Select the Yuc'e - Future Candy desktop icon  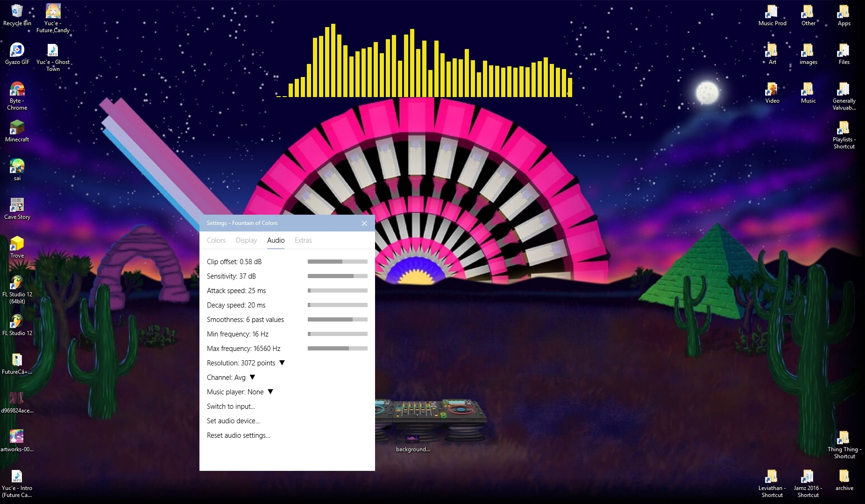tap(53, 19)
